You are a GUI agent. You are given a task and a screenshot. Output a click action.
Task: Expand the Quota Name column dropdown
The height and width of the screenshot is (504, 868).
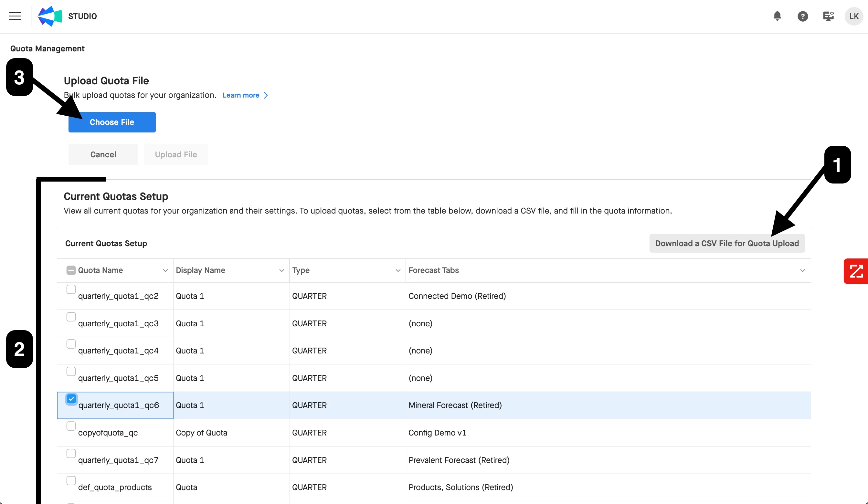pos(165,271)
